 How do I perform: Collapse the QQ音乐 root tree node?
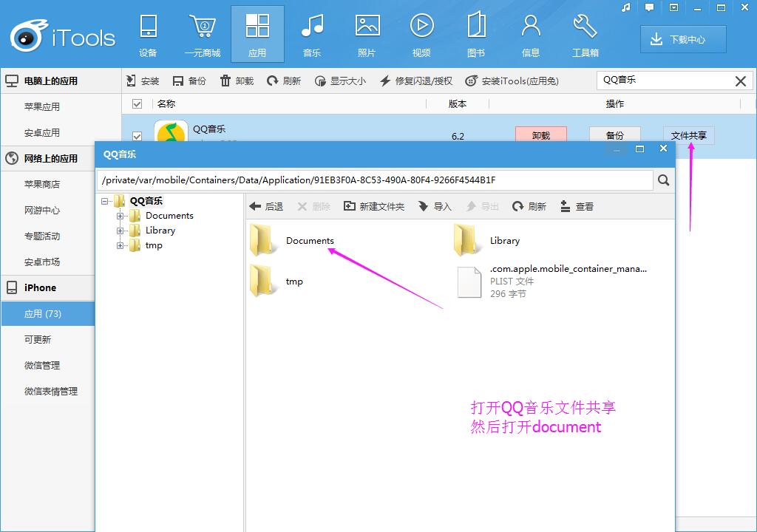tap(104, 201)
